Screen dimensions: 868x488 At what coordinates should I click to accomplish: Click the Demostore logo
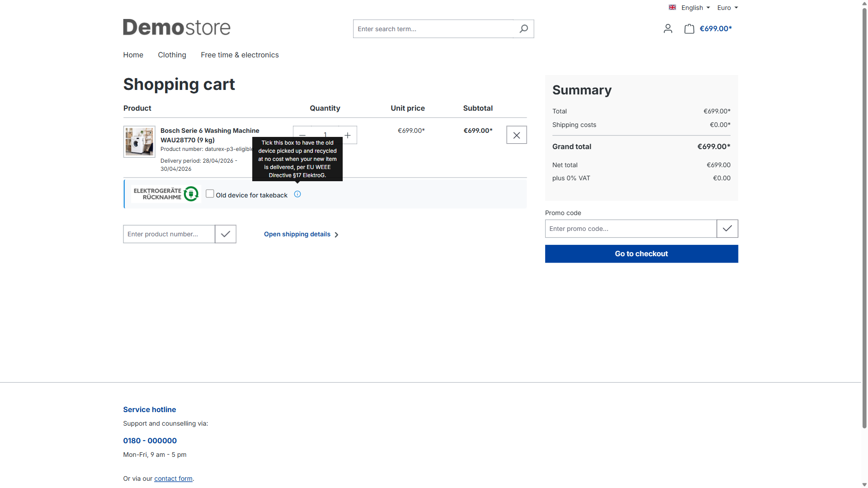click(x=177, y=28)
